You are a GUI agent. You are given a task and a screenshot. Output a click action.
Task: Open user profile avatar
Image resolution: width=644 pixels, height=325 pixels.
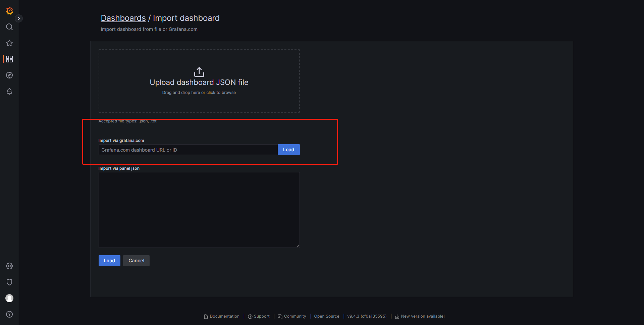point(9,298)
